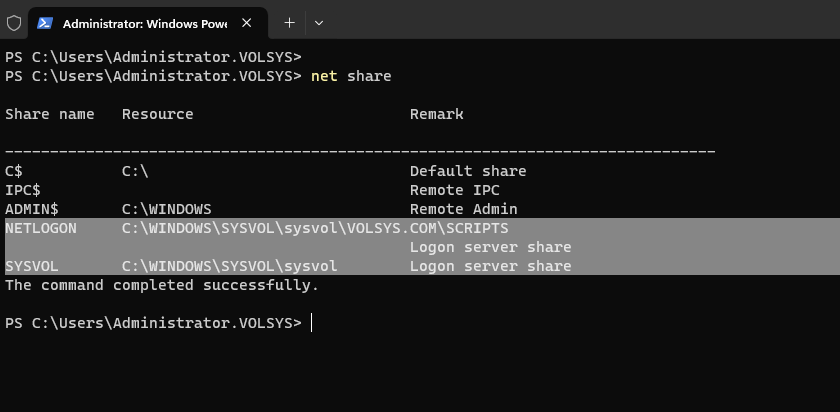
Task: Click the ADMIN$ share name
Action: pyautogui.click(x=32, y=209)
